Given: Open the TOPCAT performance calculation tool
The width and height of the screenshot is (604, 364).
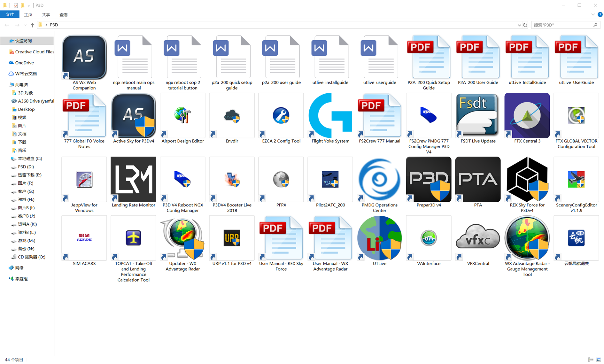Looking at the screenshot, I should 133,249.
